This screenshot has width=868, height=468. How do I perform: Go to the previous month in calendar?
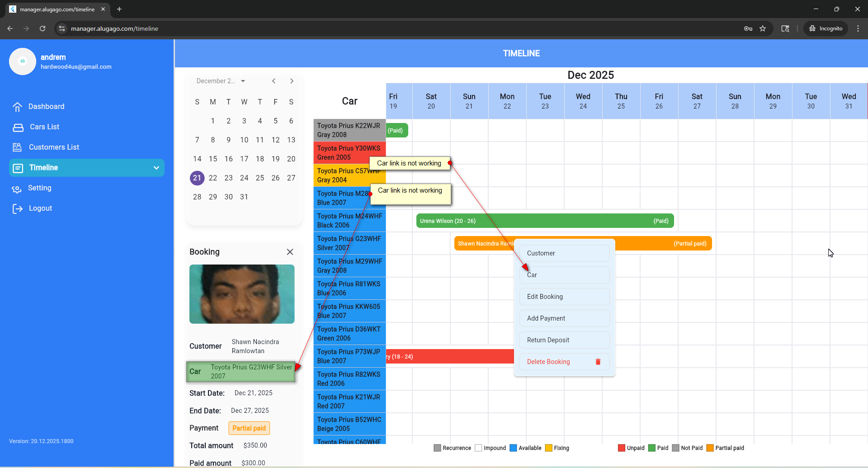tap(274, 81)
